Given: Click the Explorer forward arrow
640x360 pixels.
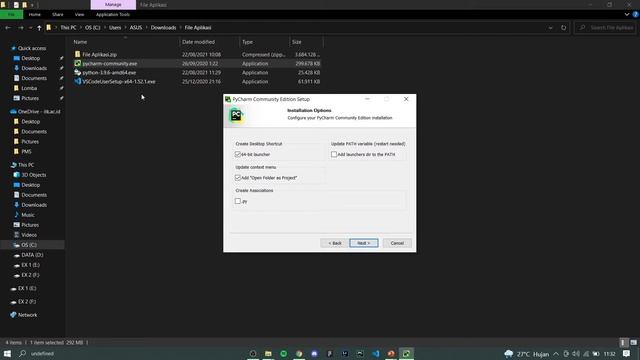Looking at the screenshot, I should coord(21,28).
